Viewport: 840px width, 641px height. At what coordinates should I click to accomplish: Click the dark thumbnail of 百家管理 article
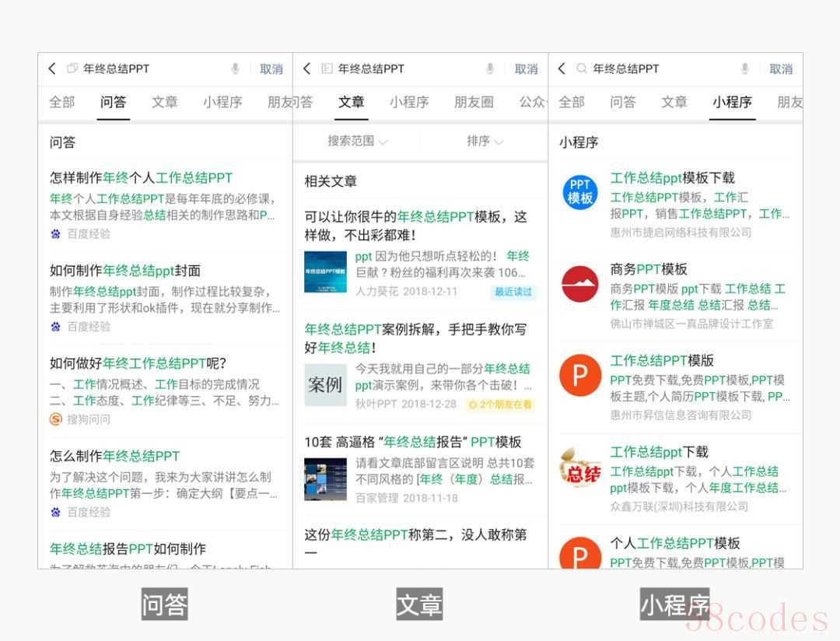(325, 479)
